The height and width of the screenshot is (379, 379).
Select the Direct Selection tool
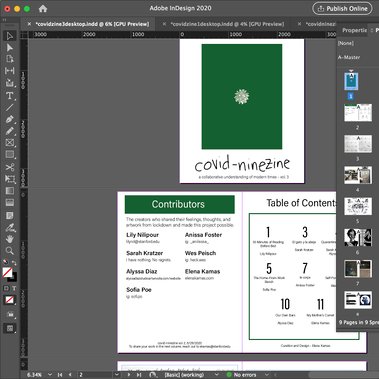[x=10, y=48]
